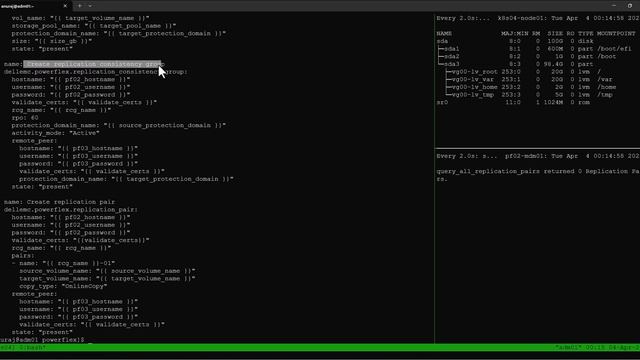Click the storage_pool_name line
The height and width of the screenshot is (360, 640).
pyautogui.click(x=94, y=26)
